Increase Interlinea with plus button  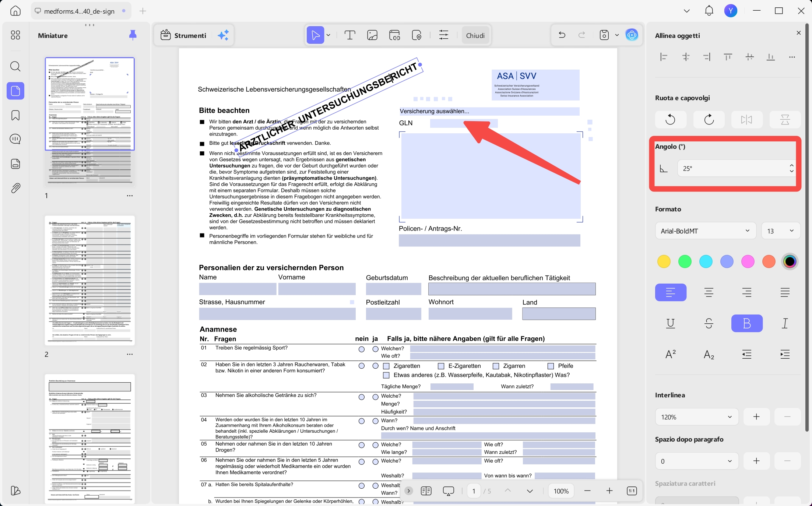[x=756, y=417]
